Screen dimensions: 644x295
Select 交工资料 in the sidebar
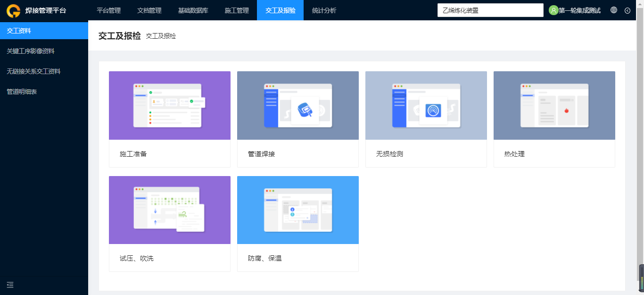(44, 31)
